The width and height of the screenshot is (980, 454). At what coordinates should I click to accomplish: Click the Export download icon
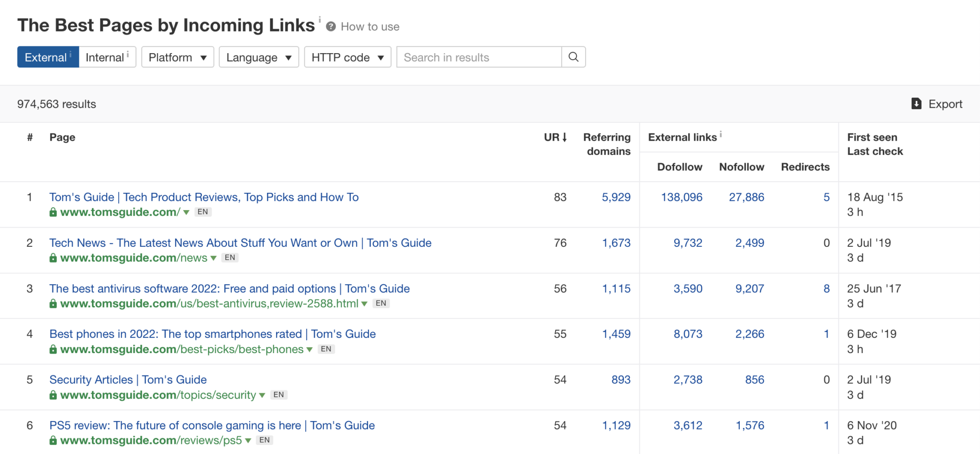(916, 104)
